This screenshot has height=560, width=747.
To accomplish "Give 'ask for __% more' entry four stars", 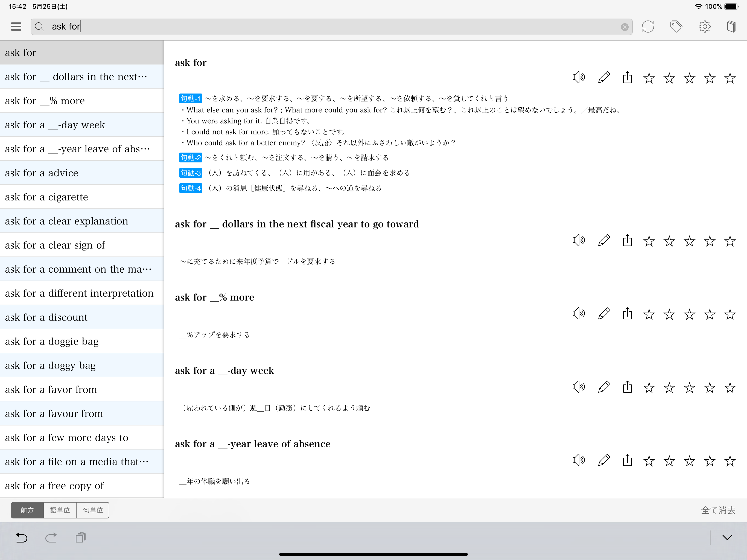I will (710, 314).
